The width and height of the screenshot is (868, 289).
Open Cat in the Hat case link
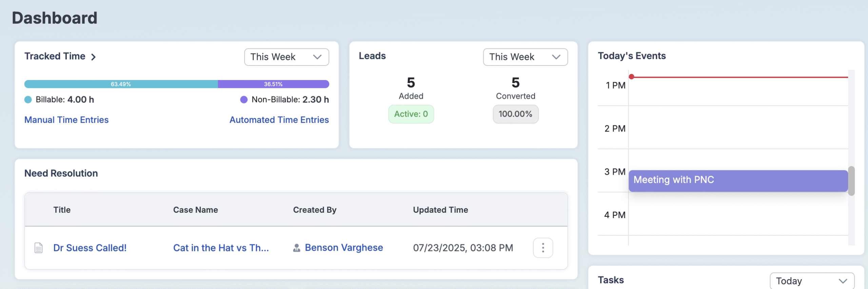pyautogui.click(x=221, y=248)
